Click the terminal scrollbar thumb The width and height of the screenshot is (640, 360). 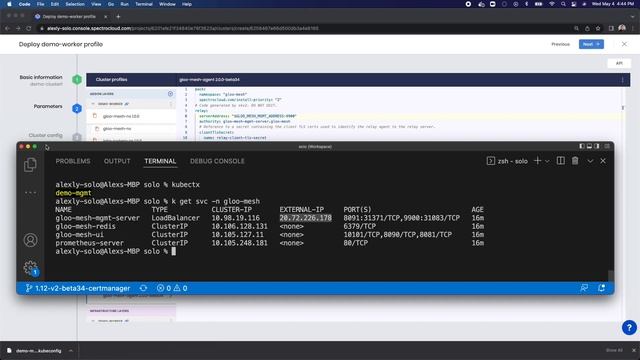611,276
